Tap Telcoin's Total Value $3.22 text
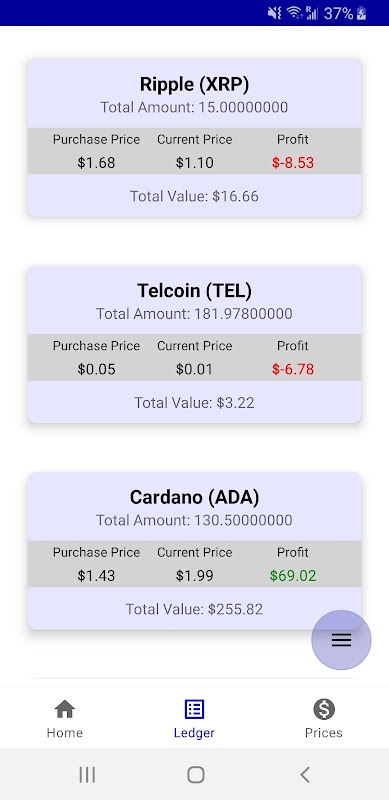The height and width of the screenshot is (800, 389). coord(194,403)
